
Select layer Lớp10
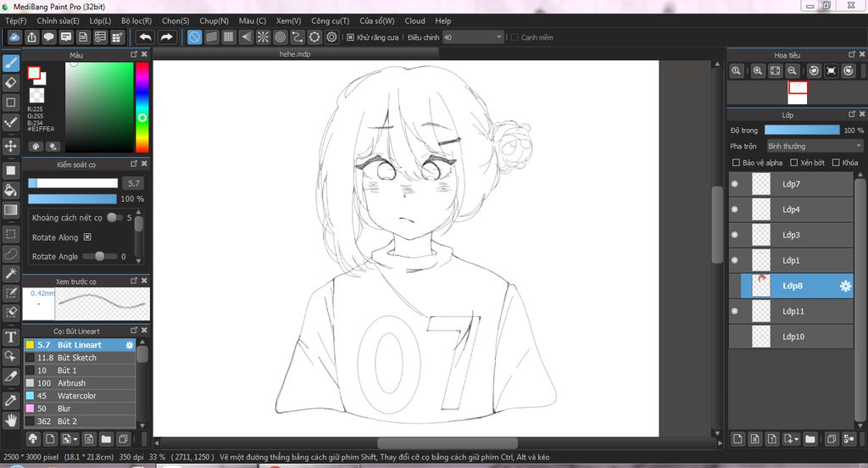pos(791,337)
